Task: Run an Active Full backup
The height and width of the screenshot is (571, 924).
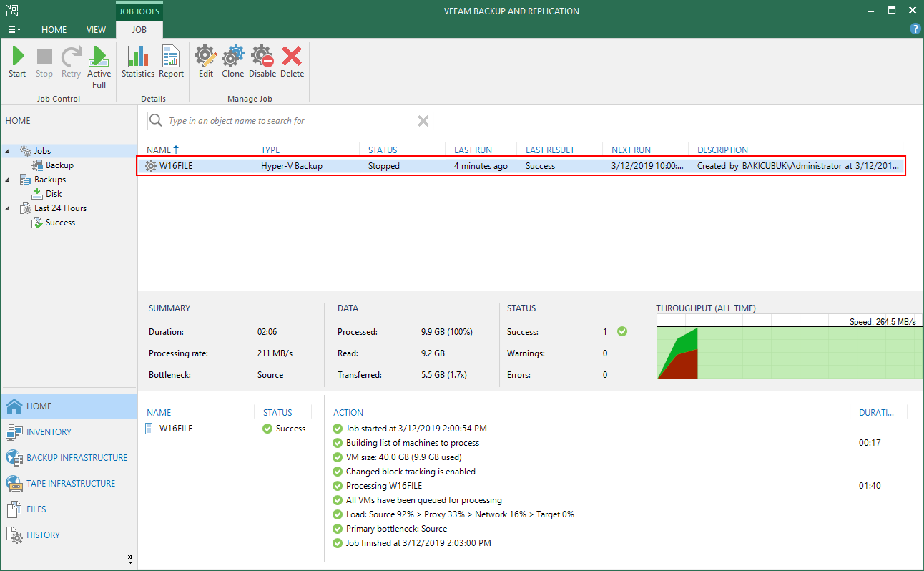Action: [x=99, y=67]
